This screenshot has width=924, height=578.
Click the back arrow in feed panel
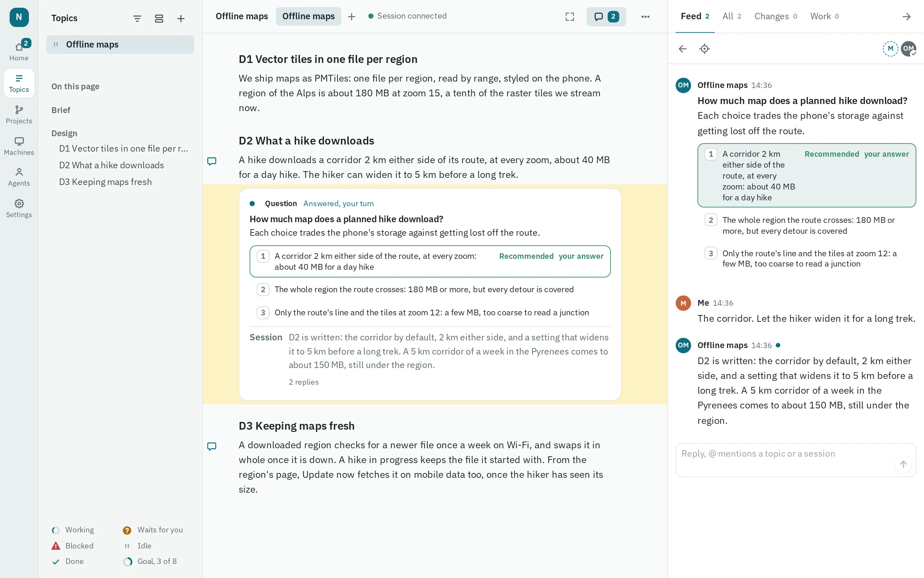(x=682, y=49)
